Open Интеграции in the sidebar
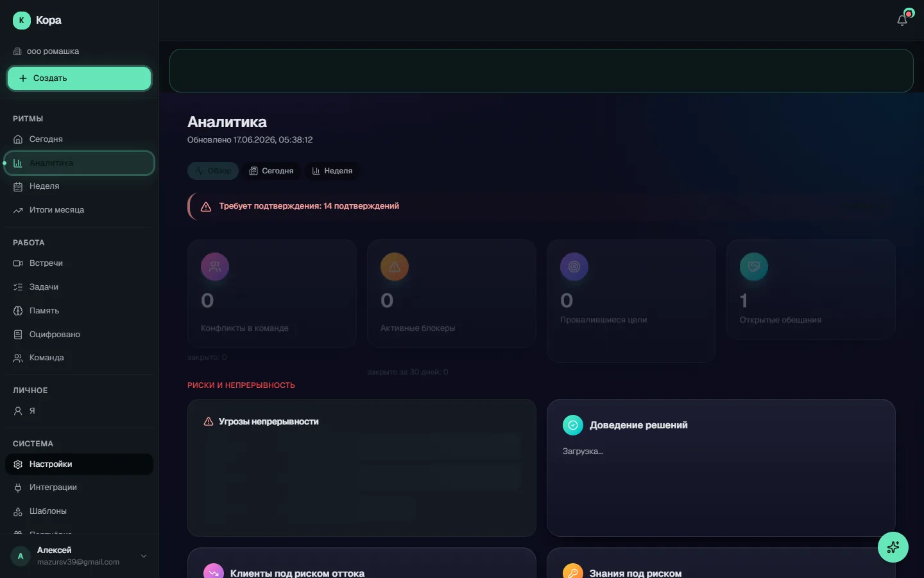This screenshot has height=578, width=924. coord(79,487)
